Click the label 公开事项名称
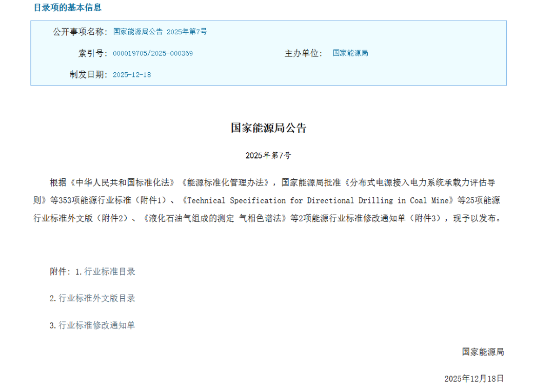This screenshot has height=392, width=554. pos(80,32)
